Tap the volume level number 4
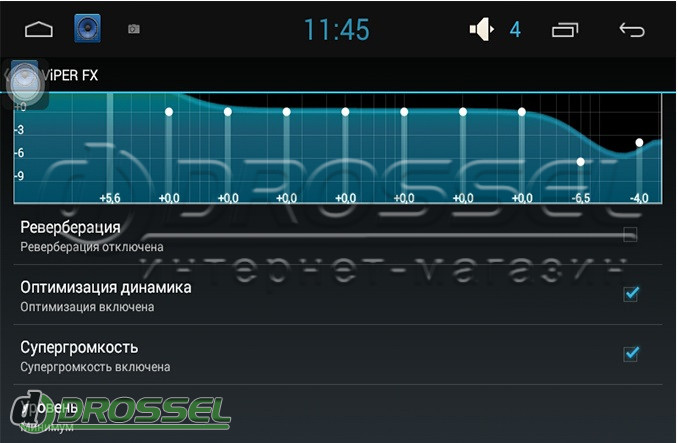This screenshot has height=443, width=678. [515, 30]
